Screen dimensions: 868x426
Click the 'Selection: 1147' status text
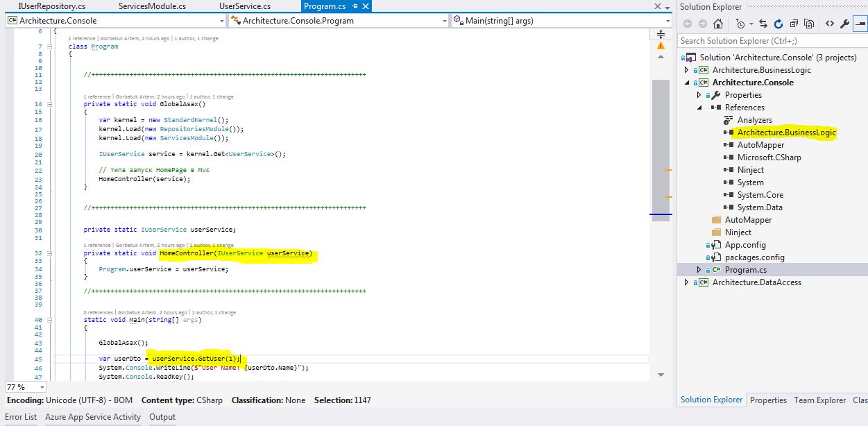coord(343,400)
